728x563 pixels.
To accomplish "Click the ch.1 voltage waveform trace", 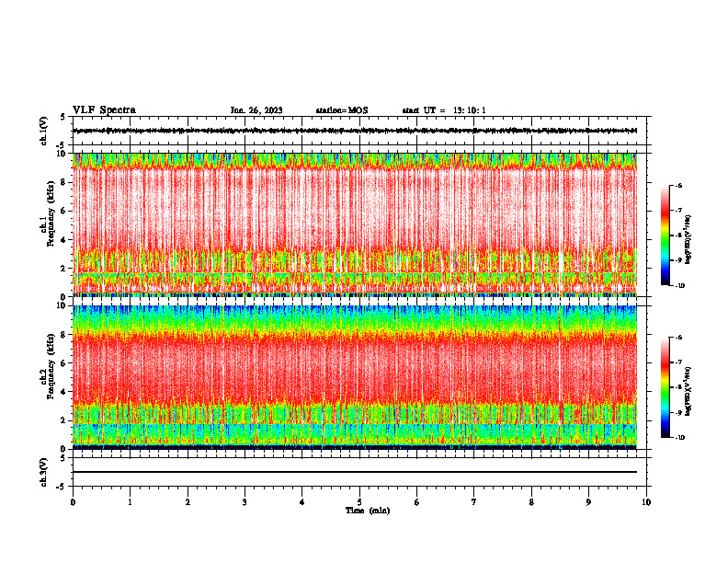I will click(x=355, y=131).
